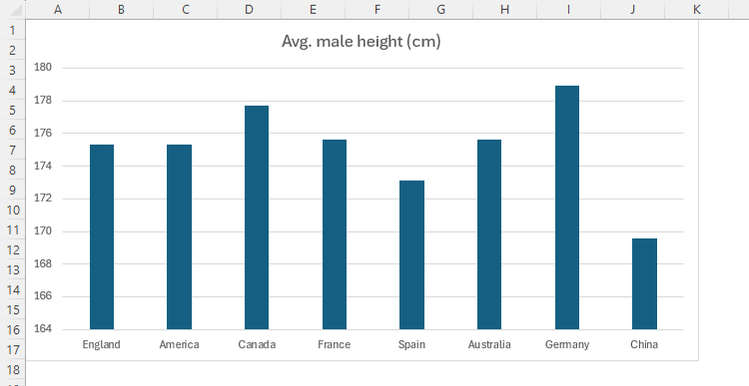Viewport: 749px width, 386px height.
Task: Select row 18 header
Action: pyautogui.click(x=12, y=370)
